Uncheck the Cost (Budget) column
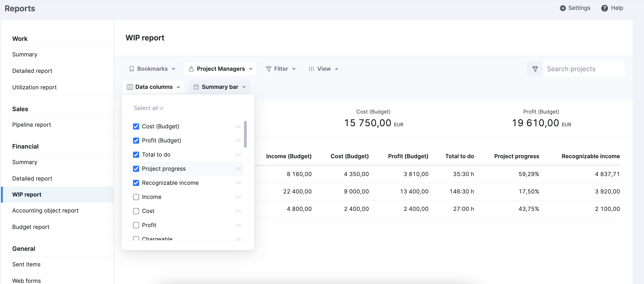 [136, 126]
